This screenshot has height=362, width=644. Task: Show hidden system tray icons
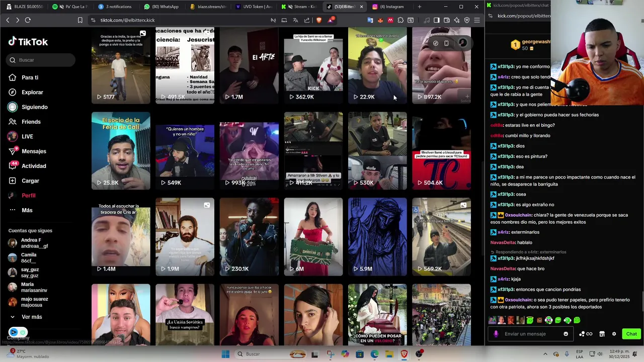[545, 354]
